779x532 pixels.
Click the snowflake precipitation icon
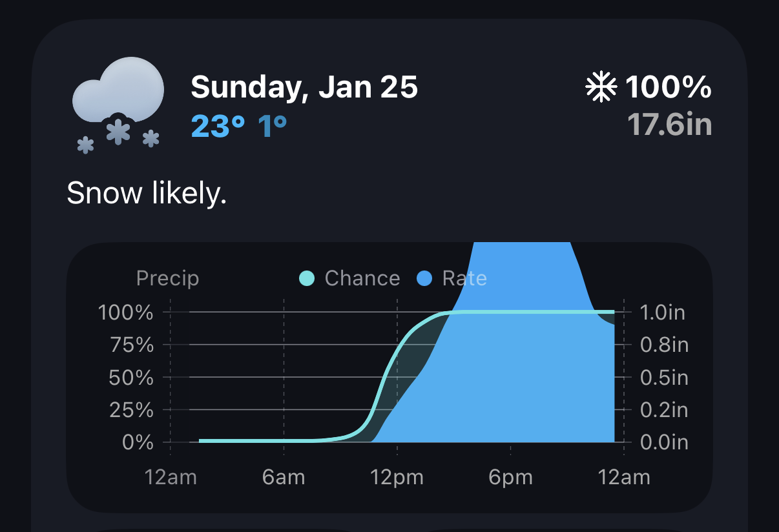coord(601,87)
